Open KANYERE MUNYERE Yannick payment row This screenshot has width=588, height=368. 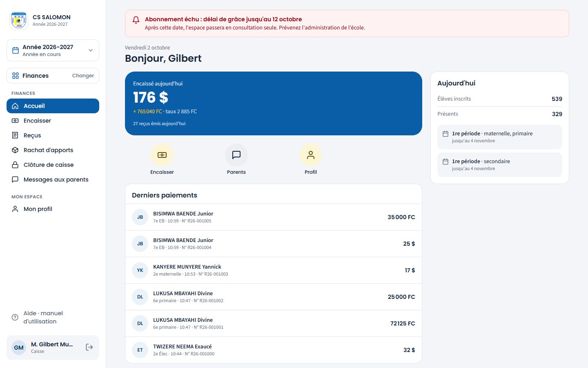[x=273, y=270]
